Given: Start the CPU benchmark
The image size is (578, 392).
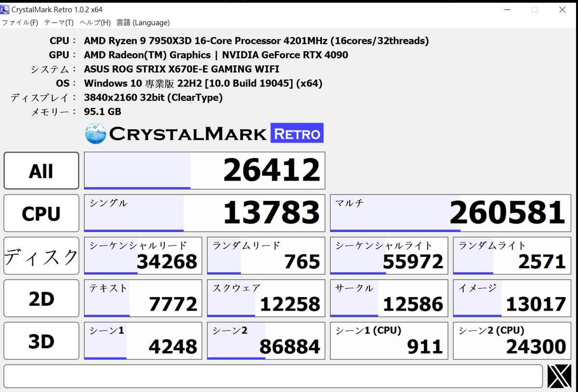Looking at the screenshot, I should (x=41, y=213).
